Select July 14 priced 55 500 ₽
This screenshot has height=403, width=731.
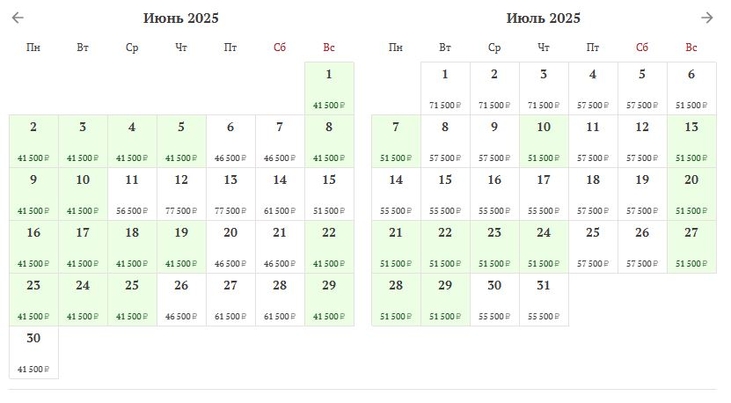(396, 194)
